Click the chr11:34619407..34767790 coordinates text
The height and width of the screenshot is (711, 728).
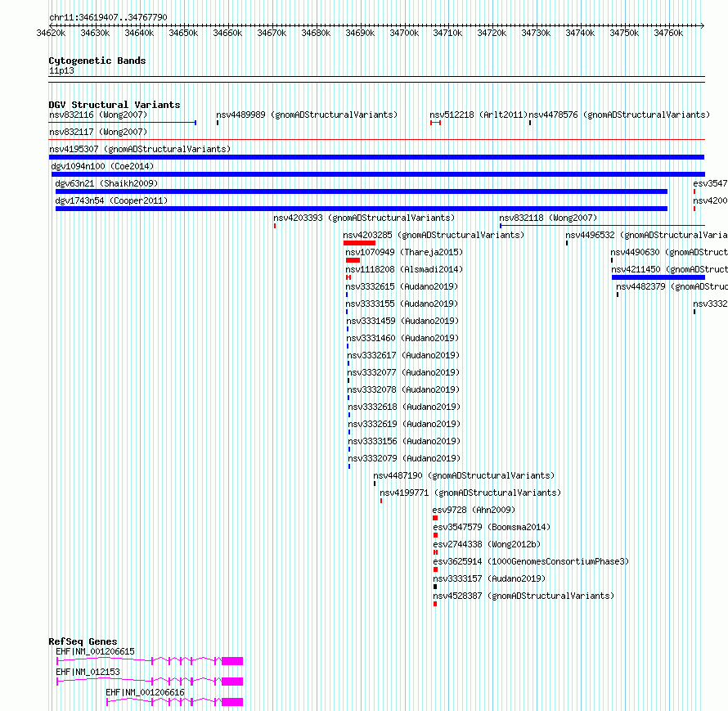pos(108,17)
